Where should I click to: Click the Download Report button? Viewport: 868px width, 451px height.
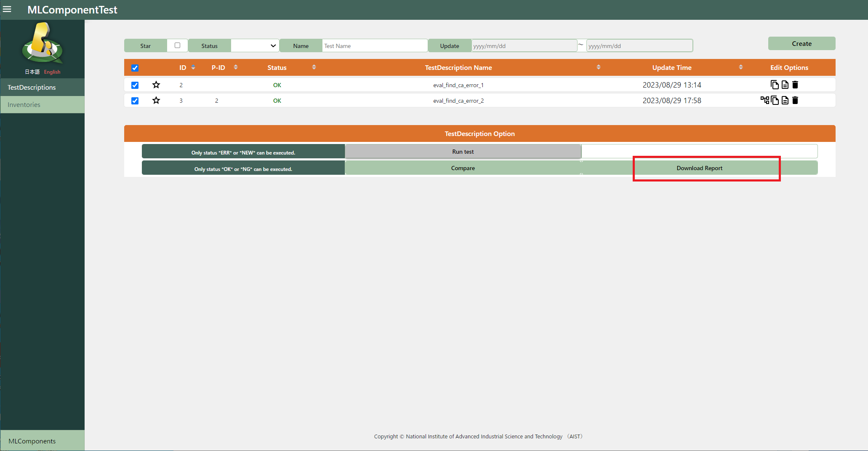700,168
